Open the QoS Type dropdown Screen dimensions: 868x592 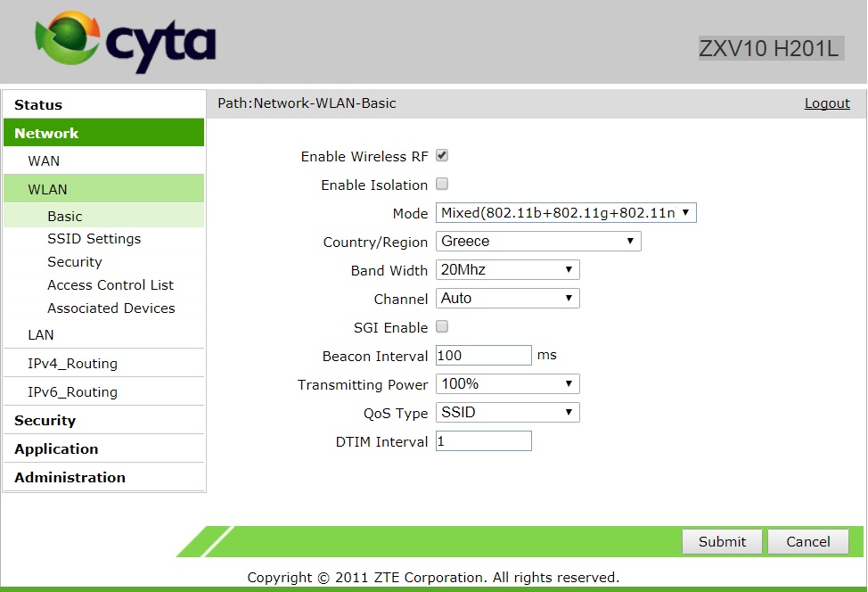pos(508,413)
